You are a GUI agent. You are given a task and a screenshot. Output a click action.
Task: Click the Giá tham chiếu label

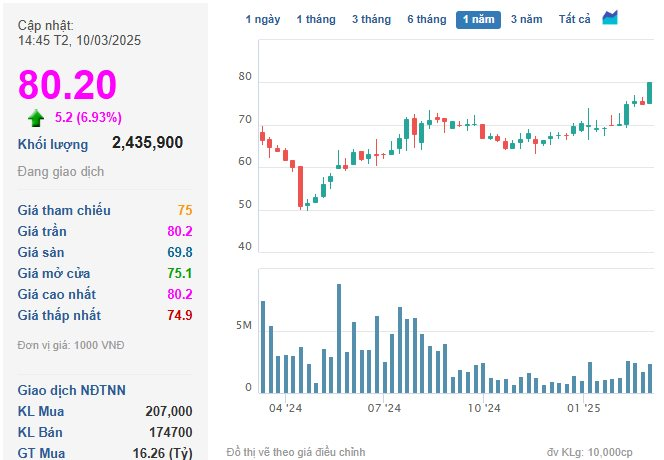(x=64, y=210)
